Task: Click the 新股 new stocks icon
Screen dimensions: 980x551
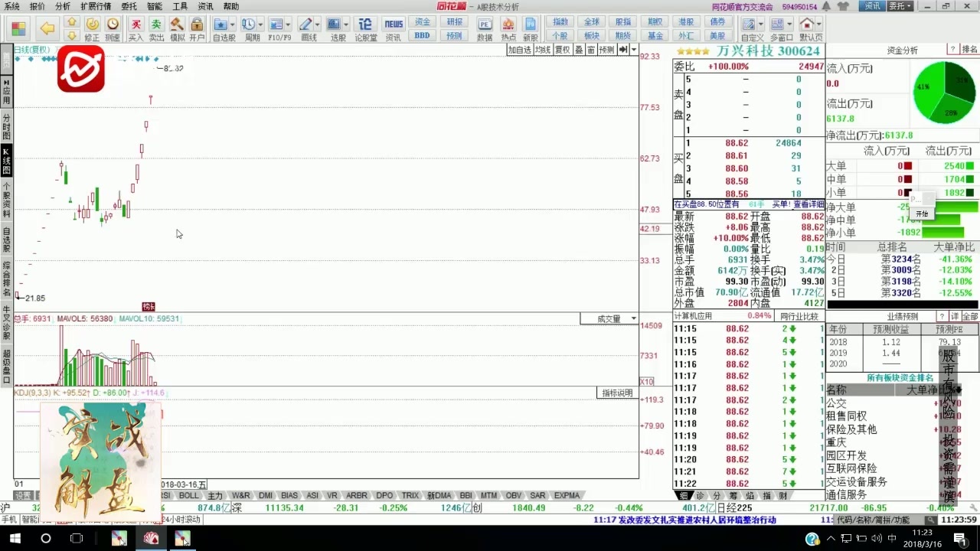Action: coord(531,28)
